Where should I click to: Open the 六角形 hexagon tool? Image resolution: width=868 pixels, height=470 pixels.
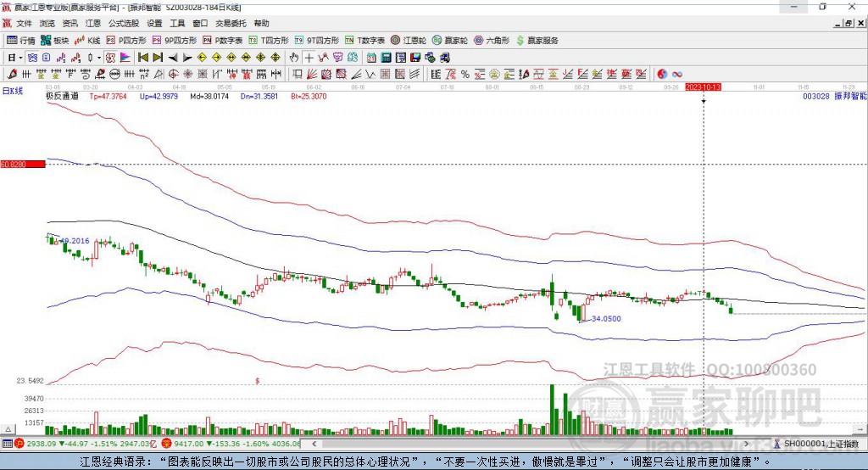(x=491, y=41)
